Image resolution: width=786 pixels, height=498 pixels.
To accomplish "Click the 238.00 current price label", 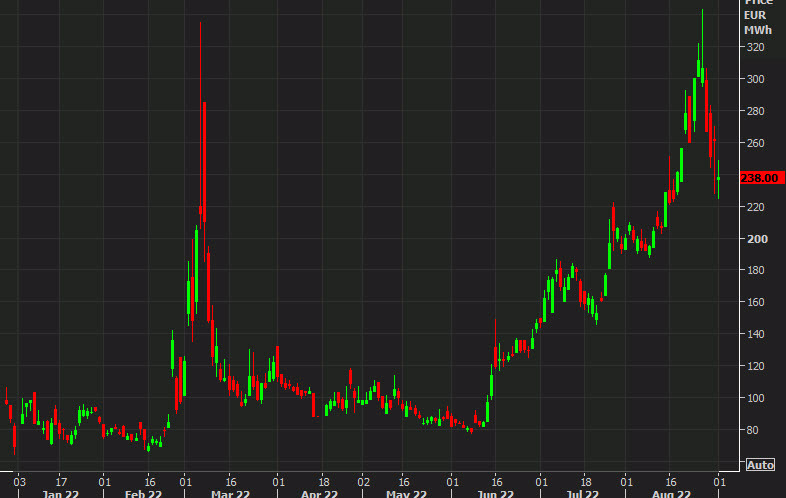I will tap(762, 178).
